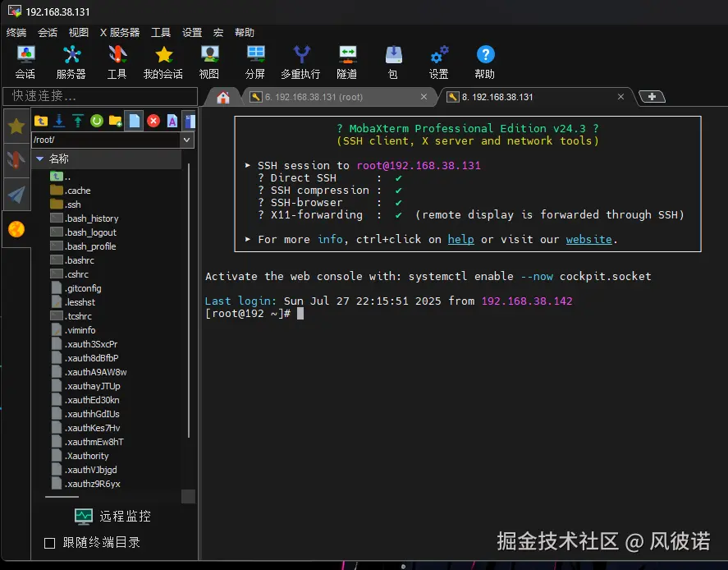Viewport: 728px width, 570px height.
Task: Click the 帮助 question mark toolbar icon
Action: coord(485,62)
